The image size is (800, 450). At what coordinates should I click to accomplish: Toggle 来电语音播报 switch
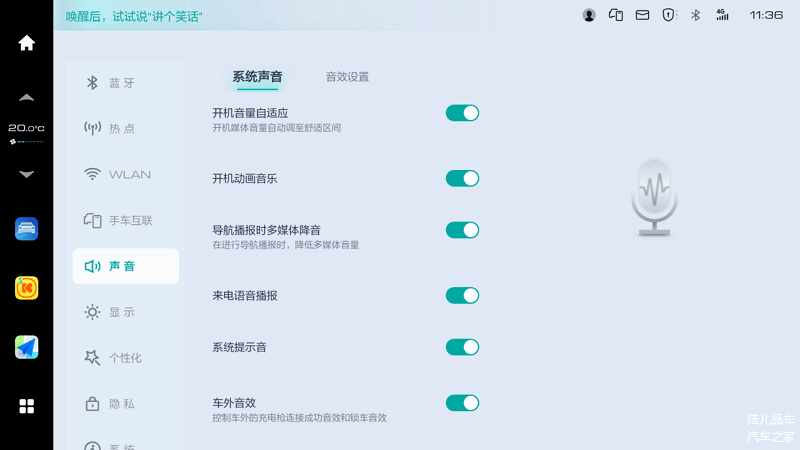pyautogui.click(x=462, y=295)
